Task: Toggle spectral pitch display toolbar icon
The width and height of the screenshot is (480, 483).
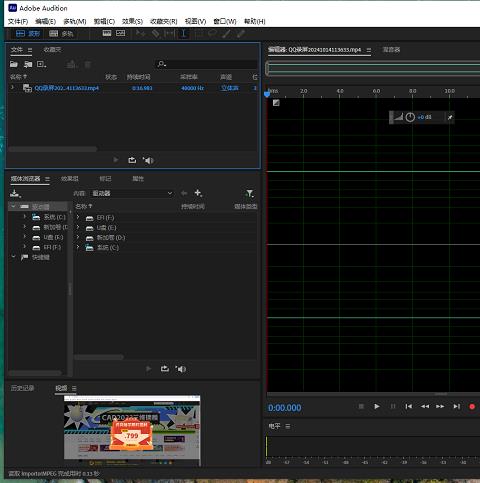Action: (x=121, y=33)
